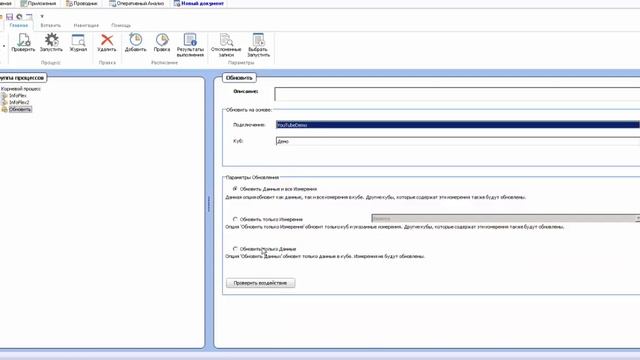The width and height of the screenshot is (640, 360).
Task: Select Обновить только Измерения radio button
Action: 235,219
